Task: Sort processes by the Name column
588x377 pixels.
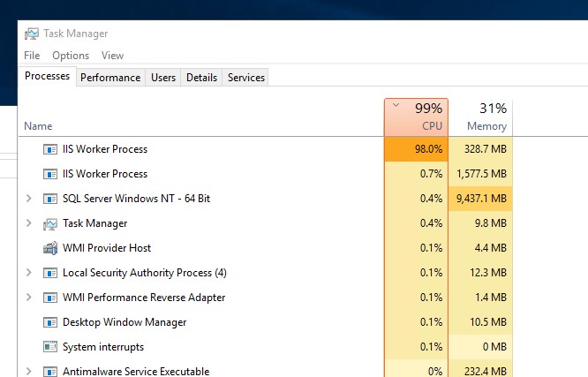Action: coord(38,126)
